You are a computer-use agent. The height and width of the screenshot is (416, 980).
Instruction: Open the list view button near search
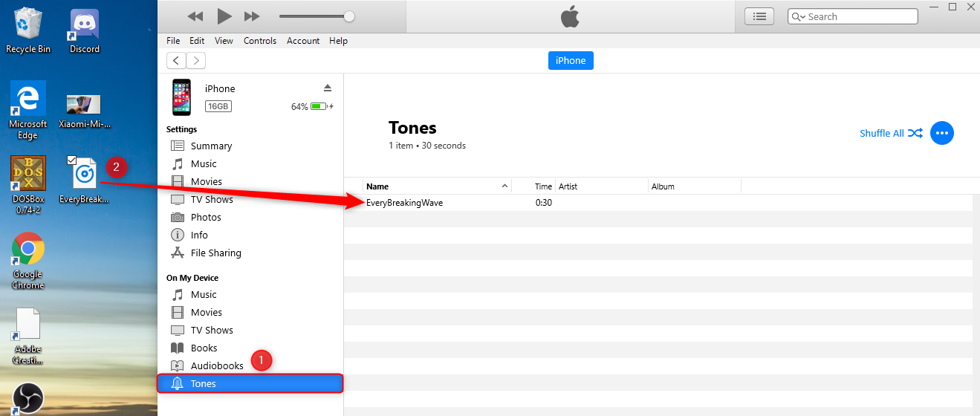pyautogui.click(x=759, y=16)
